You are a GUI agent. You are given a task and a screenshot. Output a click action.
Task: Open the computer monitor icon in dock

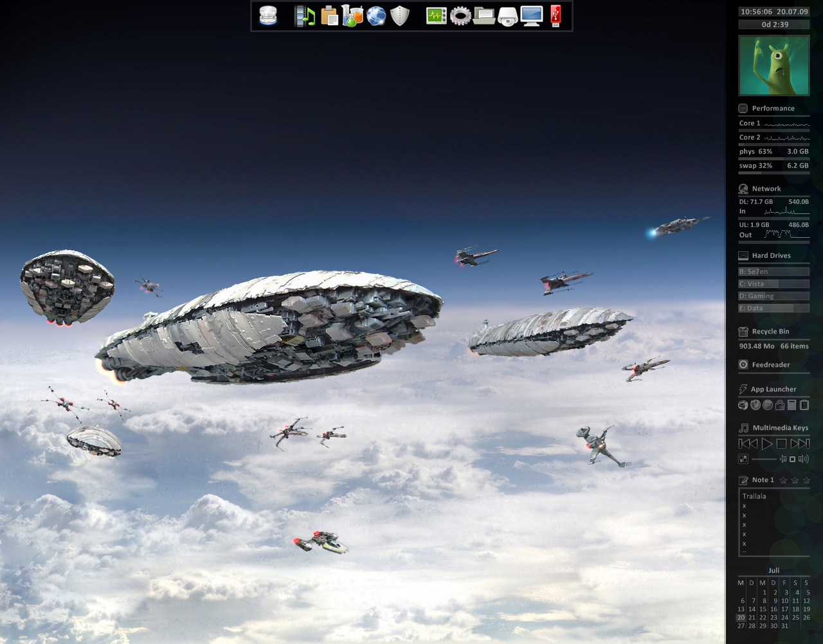coord(532,15)
